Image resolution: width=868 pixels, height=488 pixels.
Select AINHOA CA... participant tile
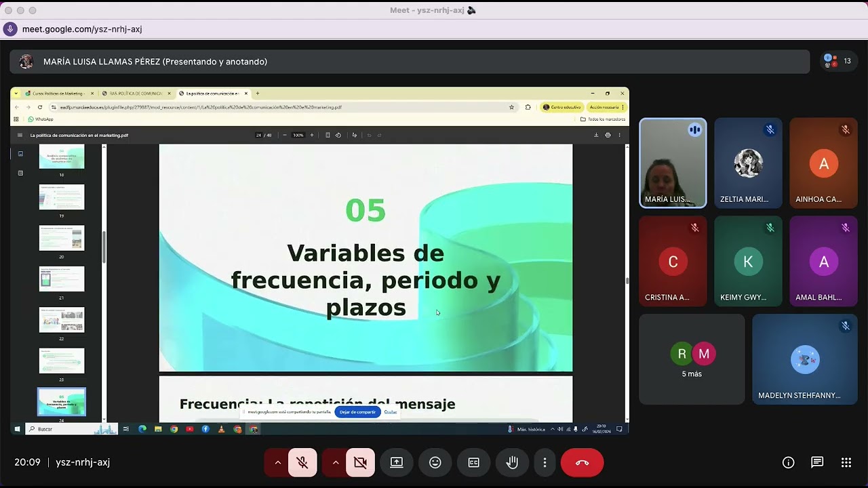[823, 163]
